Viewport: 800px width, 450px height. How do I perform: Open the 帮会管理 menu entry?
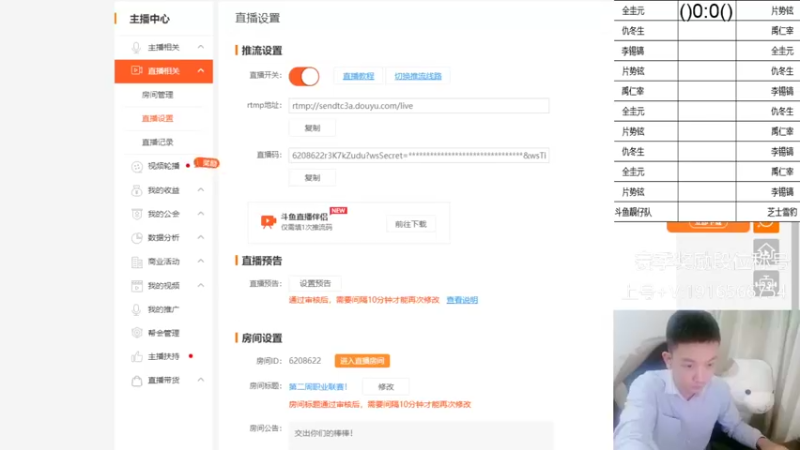coord(164,333)
